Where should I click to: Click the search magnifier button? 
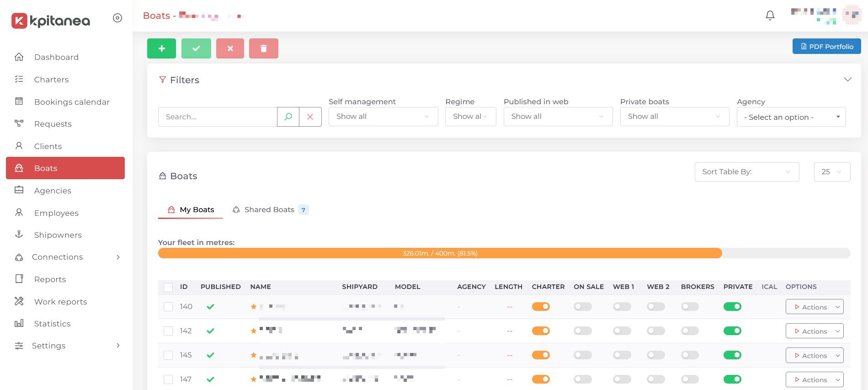288,117
